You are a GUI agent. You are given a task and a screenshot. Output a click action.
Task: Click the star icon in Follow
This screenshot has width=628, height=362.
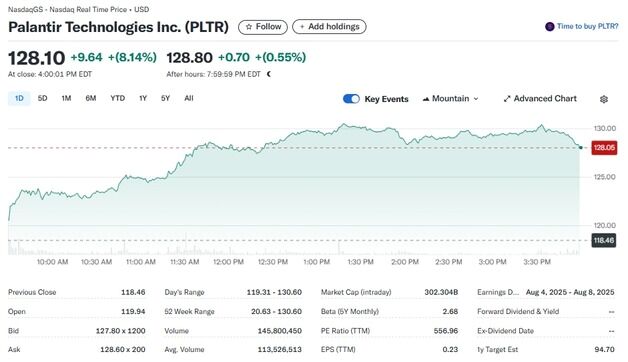tap(249, 27)
